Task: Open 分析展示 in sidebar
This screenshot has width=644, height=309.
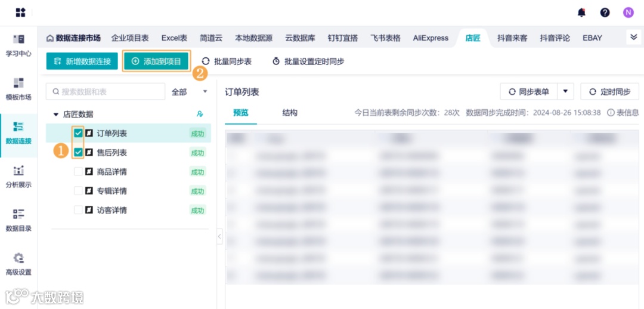Action: click(x=18, y=177)
